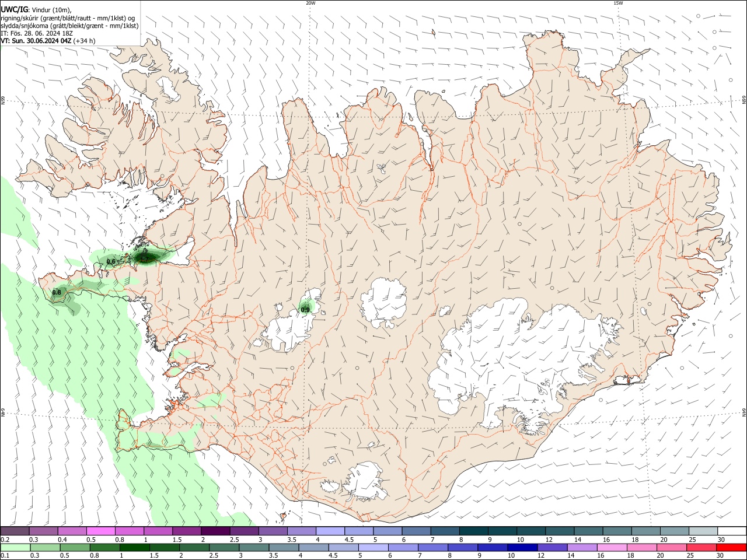Image resolution: width=747 pixels, height=560 pixels.
Task: Pick the pale green 0.1 rain scale swatch
Action: coord(15,548)
